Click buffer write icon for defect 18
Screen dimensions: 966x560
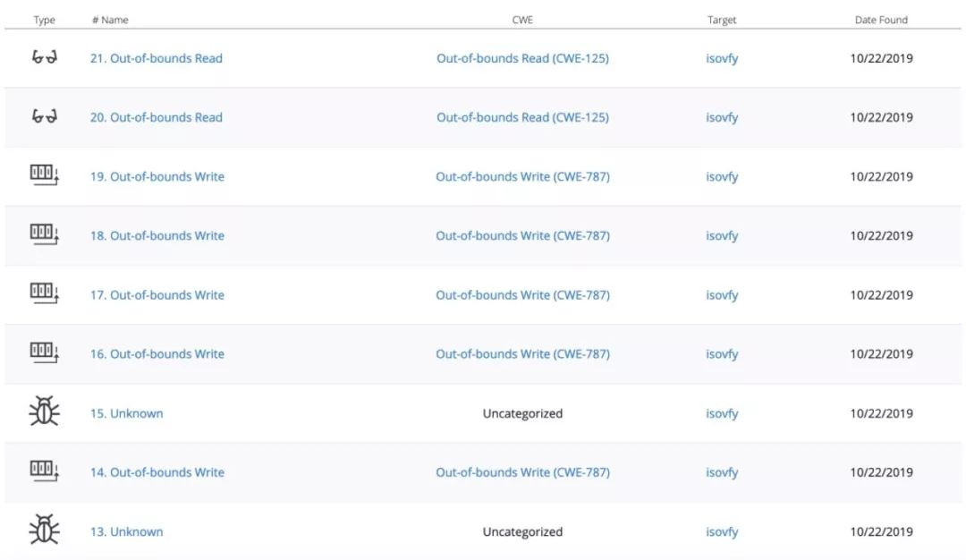click(44, 235)
